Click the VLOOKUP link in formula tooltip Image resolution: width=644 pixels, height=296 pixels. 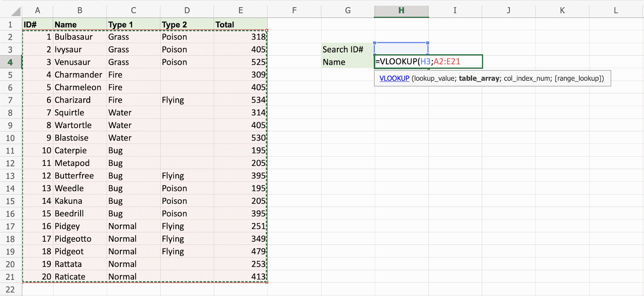pos(394,79)
